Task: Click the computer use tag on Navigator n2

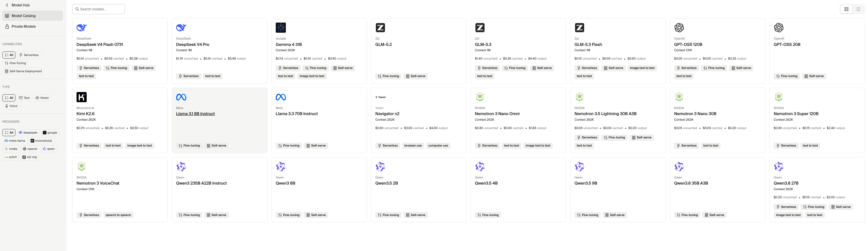Action: click(x=438, y=146)
